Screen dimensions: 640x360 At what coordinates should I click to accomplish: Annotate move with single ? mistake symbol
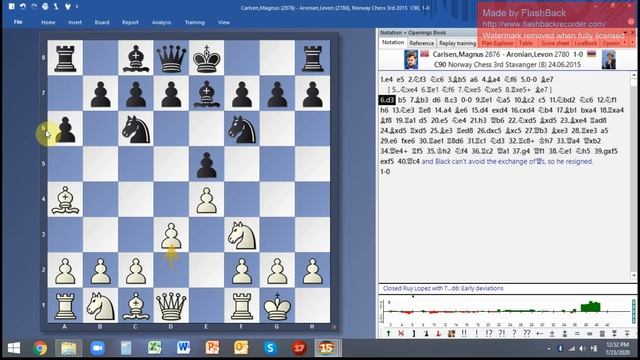[x=514, y=333]
